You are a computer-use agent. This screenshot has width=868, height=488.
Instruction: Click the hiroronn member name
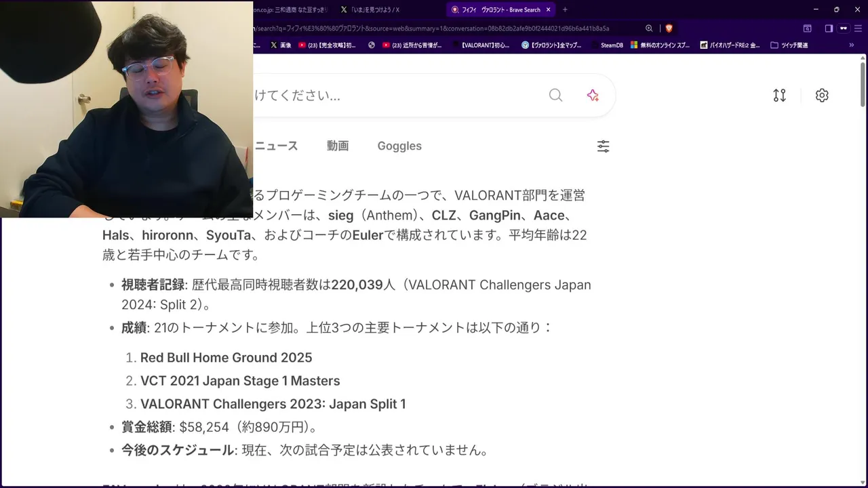click(x=167, y=235)
